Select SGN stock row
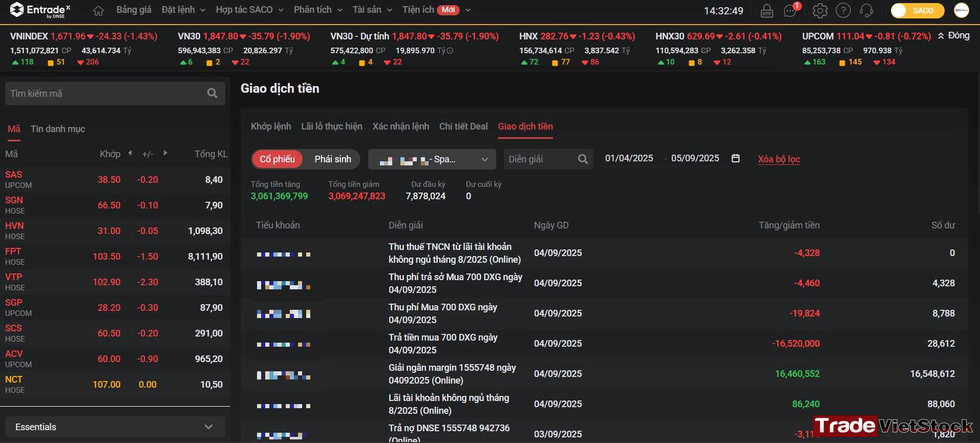The image size is (980, 443). 115,205
